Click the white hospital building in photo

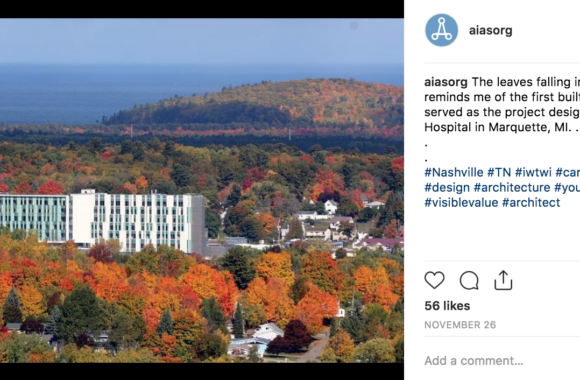(102, 221)
